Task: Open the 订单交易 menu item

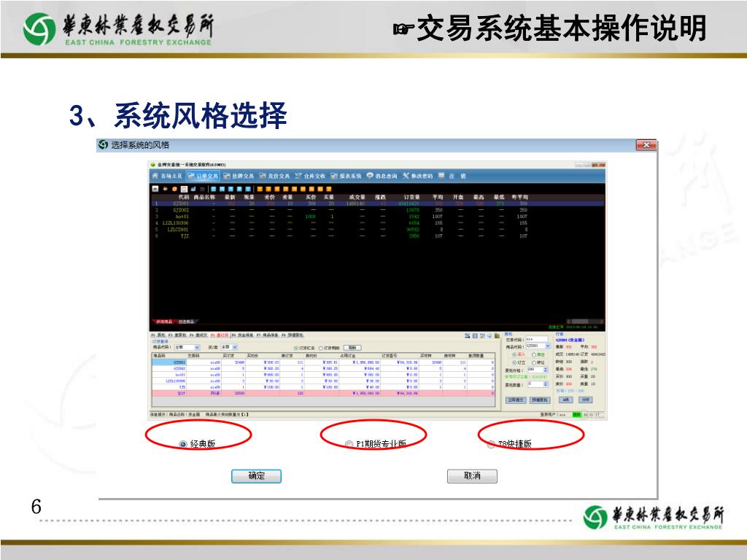Action: pyautogui.click(x=204, y=176)
